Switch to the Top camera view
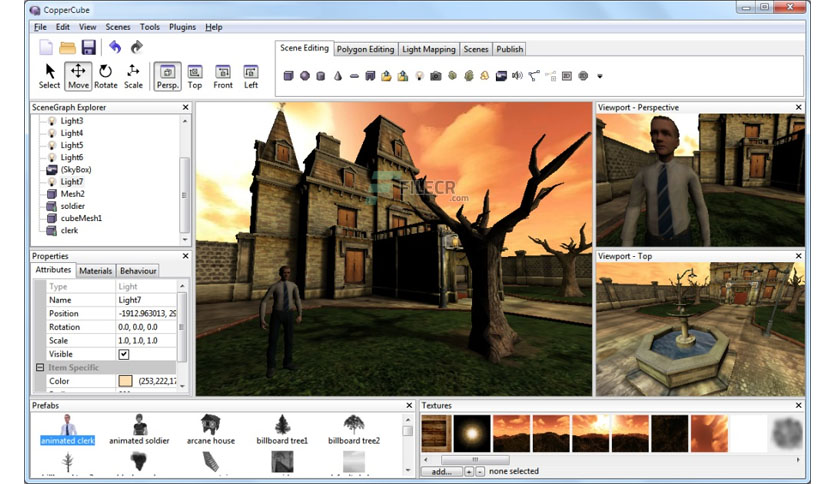836x484 pixels. click(195, 76)
